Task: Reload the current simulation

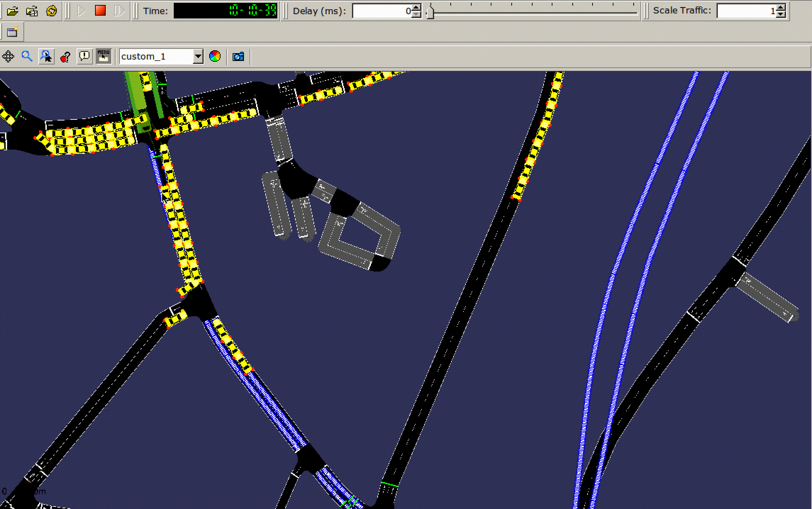Action: [x=51, y=11]
